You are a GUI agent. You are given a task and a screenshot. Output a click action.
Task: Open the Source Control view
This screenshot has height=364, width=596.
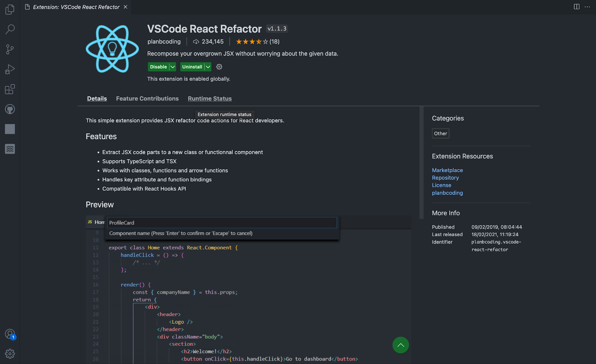[x=10, y=49]
